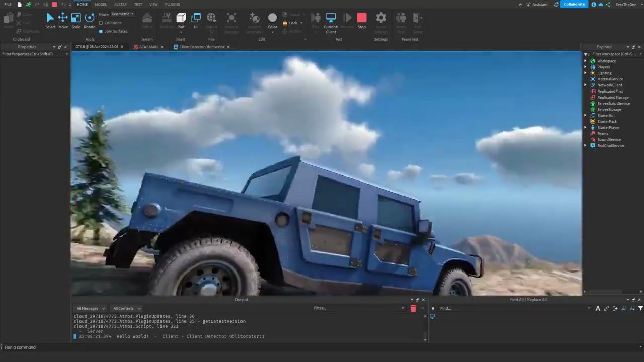
Task: Select Teams in Explorer
Action: coord(603,133)
